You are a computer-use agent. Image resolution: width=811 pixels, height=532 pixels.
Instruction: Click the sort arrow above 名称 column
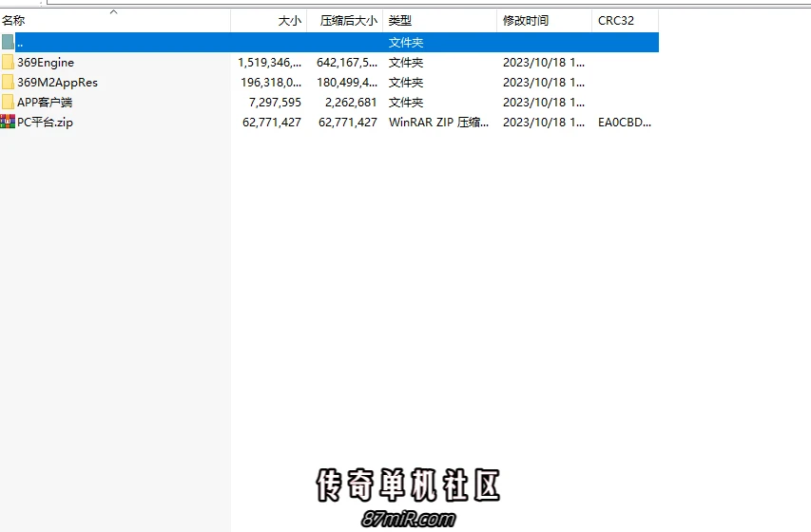114,12
